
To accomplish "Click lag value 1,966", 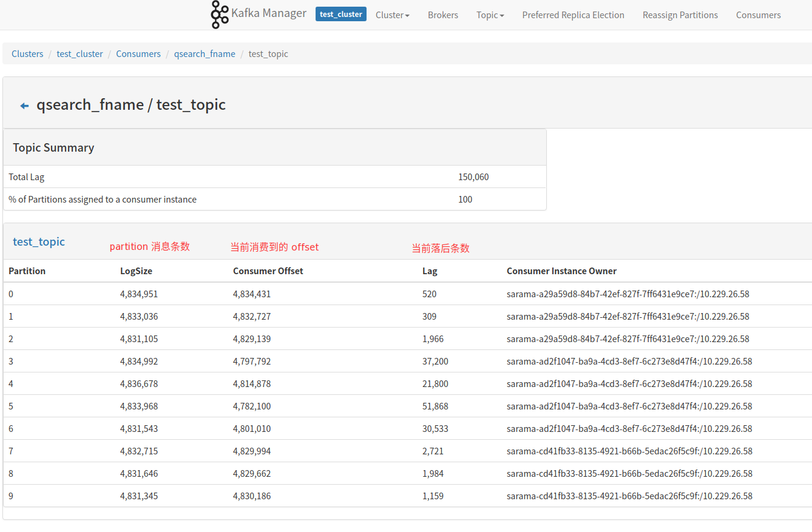I will [433, 339].
